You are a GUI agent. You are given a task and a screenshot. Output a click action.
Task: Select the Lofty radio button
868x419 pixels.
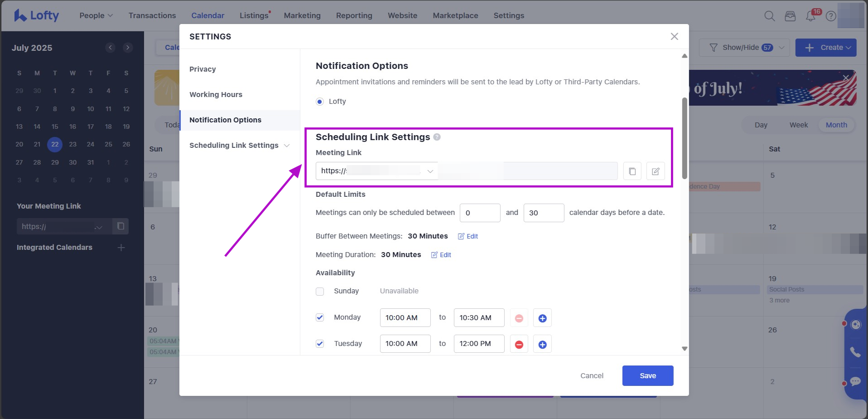click(320, 102)
